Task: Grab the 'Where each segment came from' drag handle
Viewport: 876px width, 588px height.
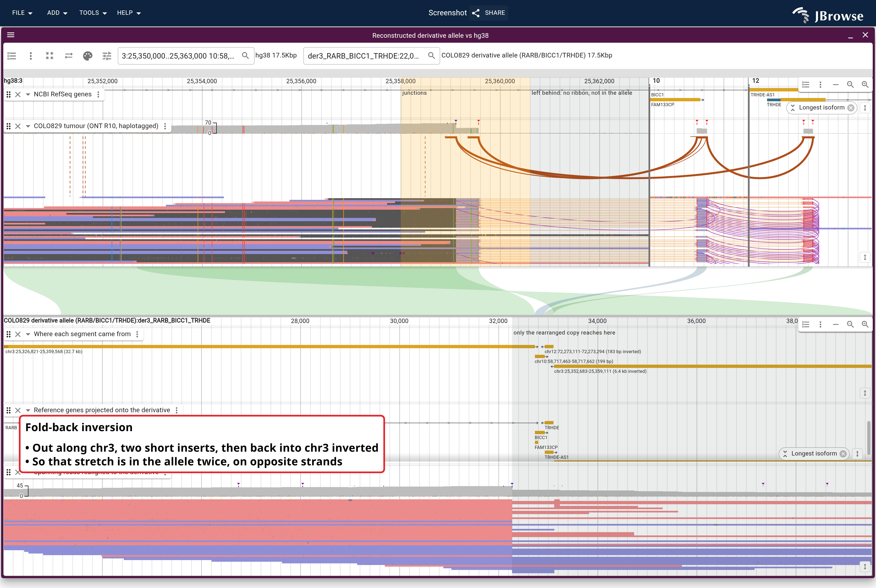Action: point(9,334)
